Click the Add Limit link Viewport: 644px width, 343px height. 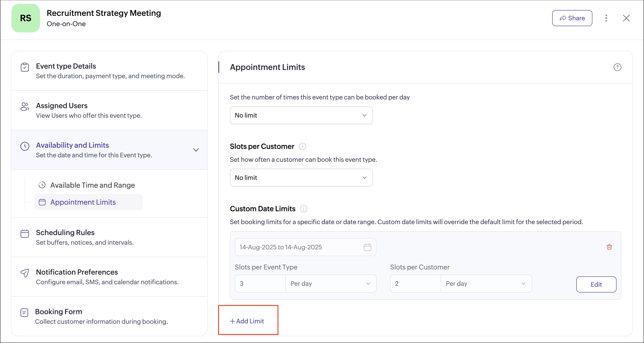coord(247,321)
